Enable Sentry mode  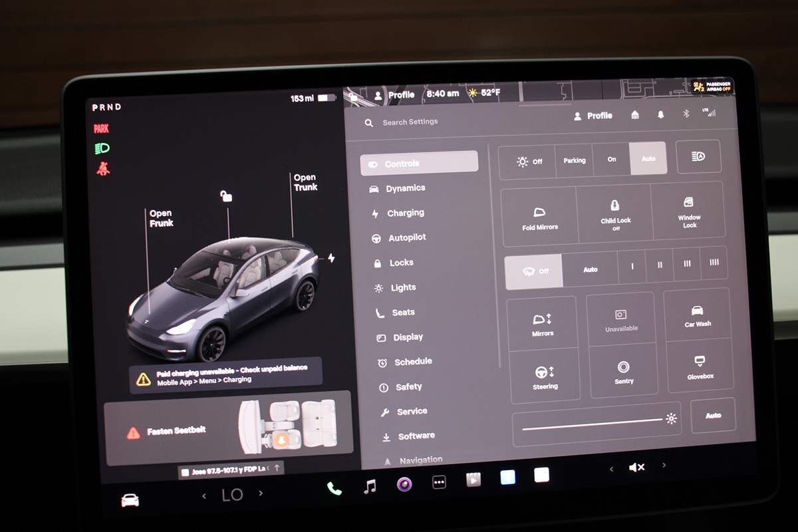point(623,372)
